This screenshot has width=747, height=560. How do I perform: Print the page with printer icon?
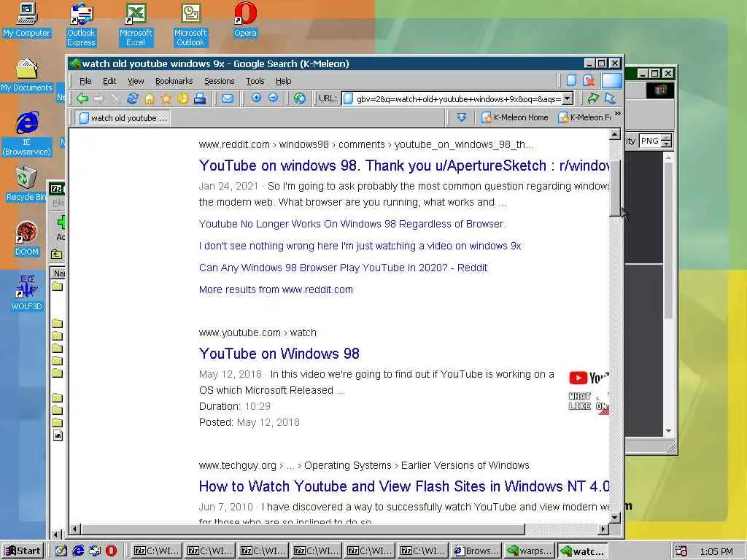pos(200,98)
